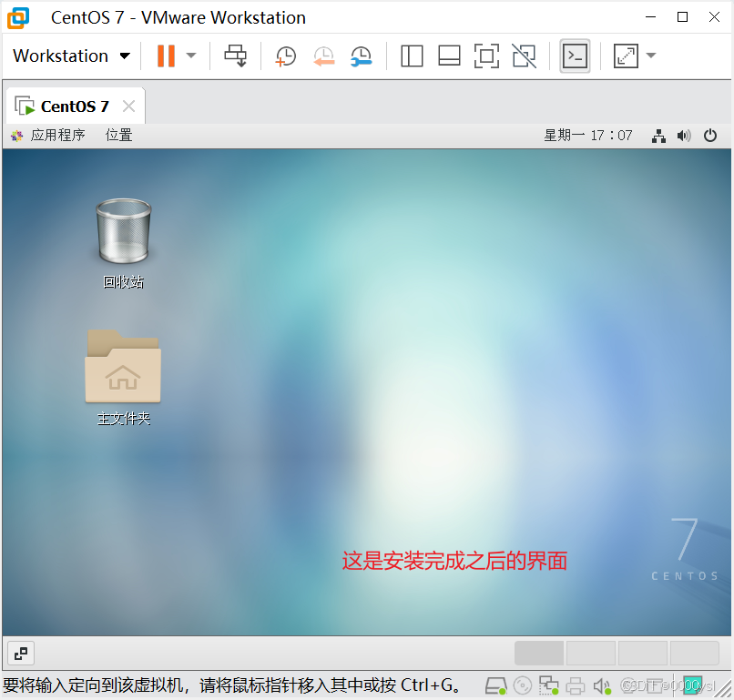
Task: Select the 回收站 trash icon on desktop
Action: pyautogui.click(x=124, y=243)
